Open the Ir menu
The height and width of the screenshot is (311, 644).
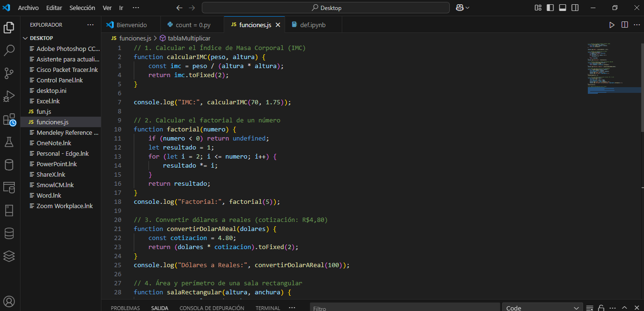[121, 8]
